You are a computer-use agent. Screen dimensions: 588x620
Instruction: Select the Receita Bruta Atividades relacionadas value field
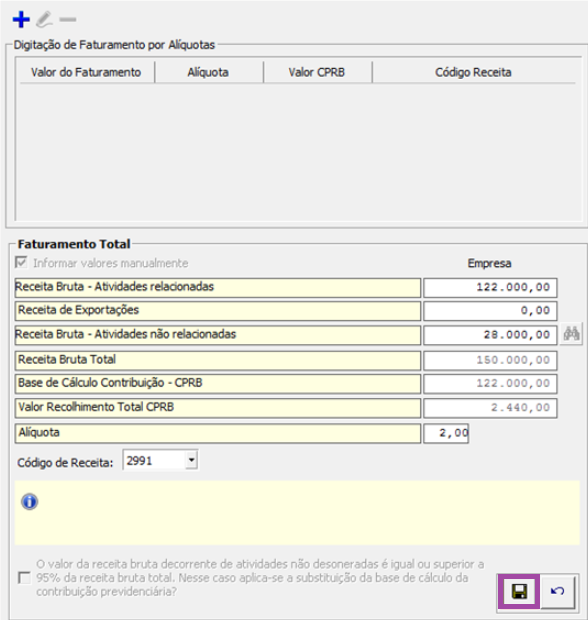[x=490, y=287]
